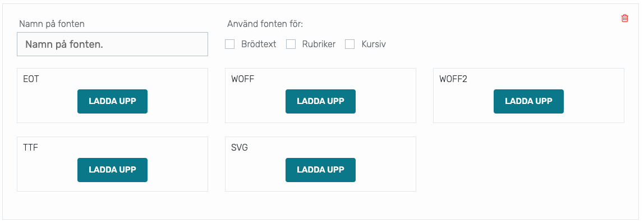This screenshot has height=222, width=644.
Task: Click the EOT card title
Action: point(31,79)
